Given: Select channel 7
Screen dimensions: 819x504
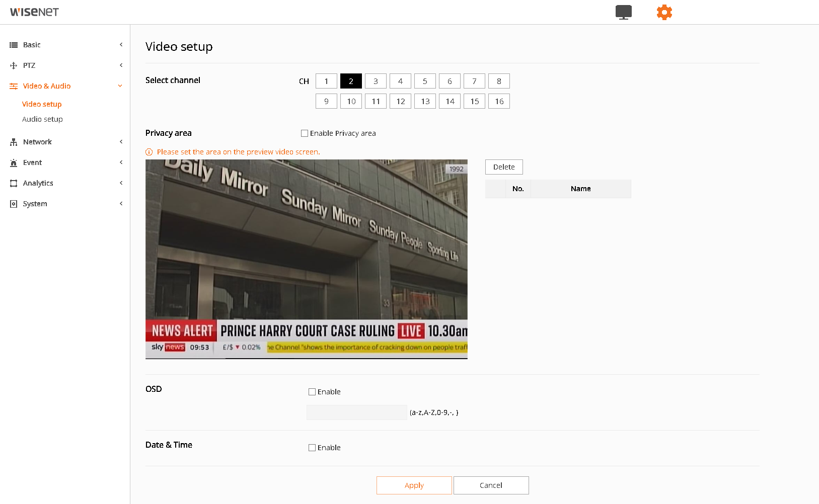Looking at the screenshot, I should (x=474, y=81).
